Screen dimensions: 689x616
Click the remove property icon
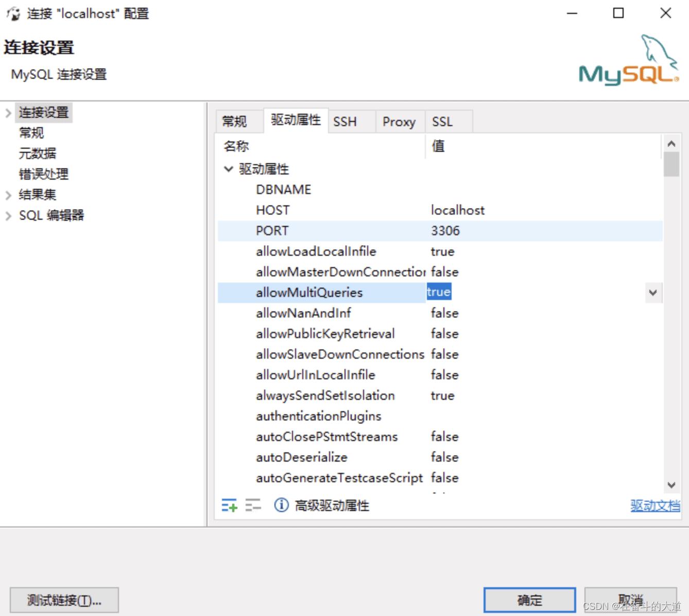point(253,506)
